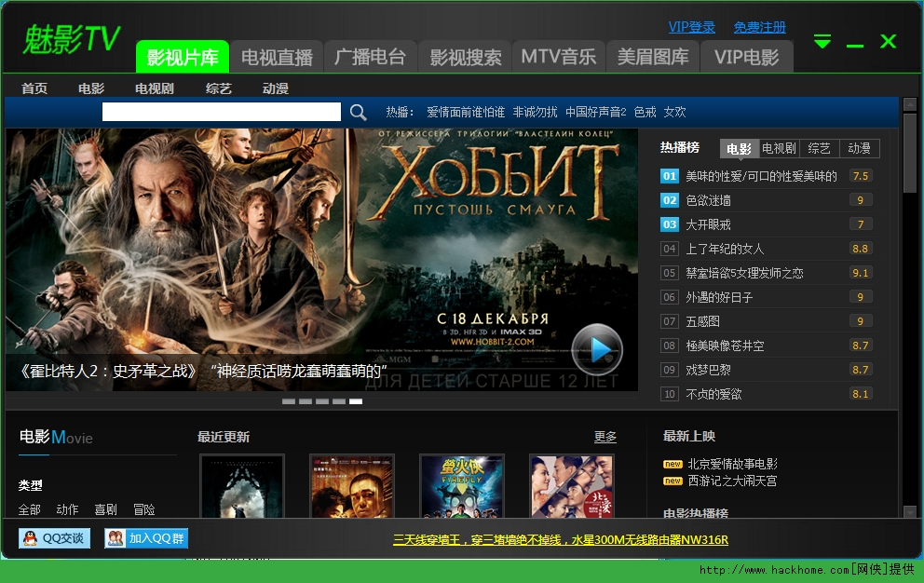Open the first dark castle movie poster
The image size is (924, 583).
coord(242,486)
